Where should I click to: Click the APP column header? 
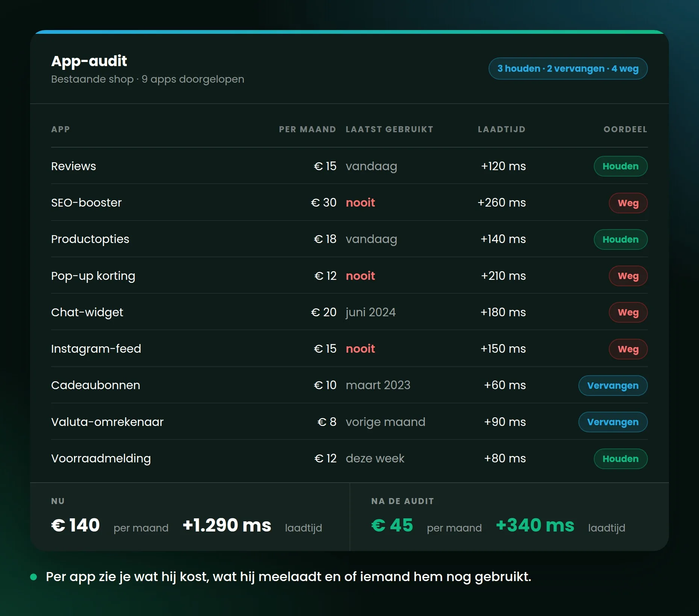tap(61, 129)
